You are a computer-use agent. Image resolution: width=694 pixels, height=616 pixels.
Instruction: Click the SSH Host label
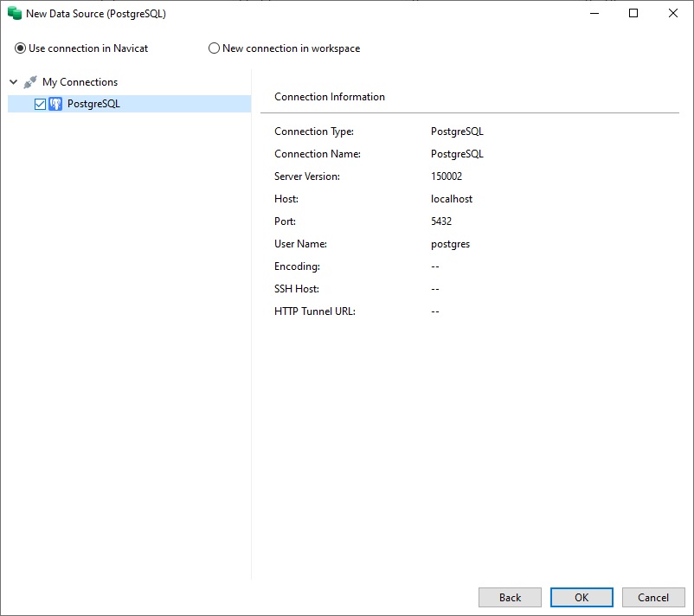tap(297, 289)
